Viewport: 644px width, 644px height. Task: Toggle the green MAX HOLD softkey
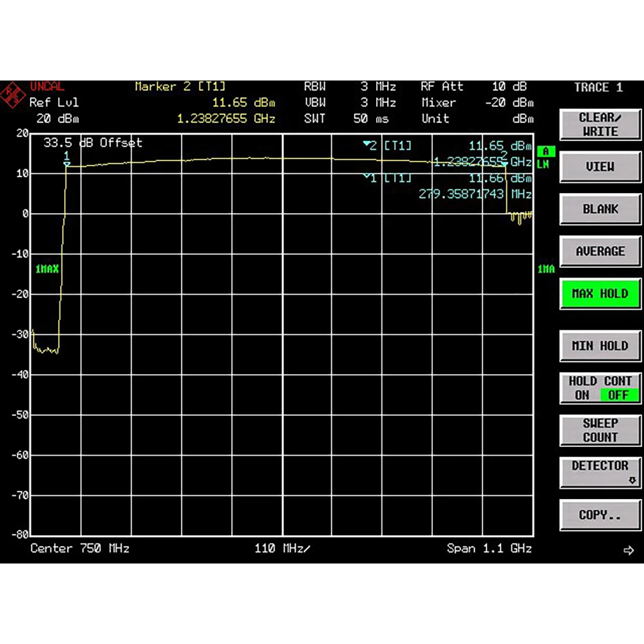tap(600, 294)
